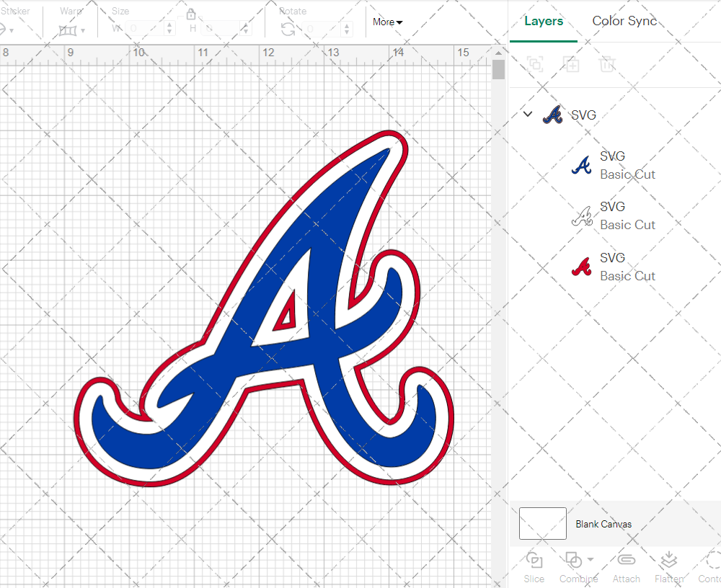Collapse the SVG group in Layers
Image resolution: width=721 pixels, height=588 pixels.
pos(528,114)
